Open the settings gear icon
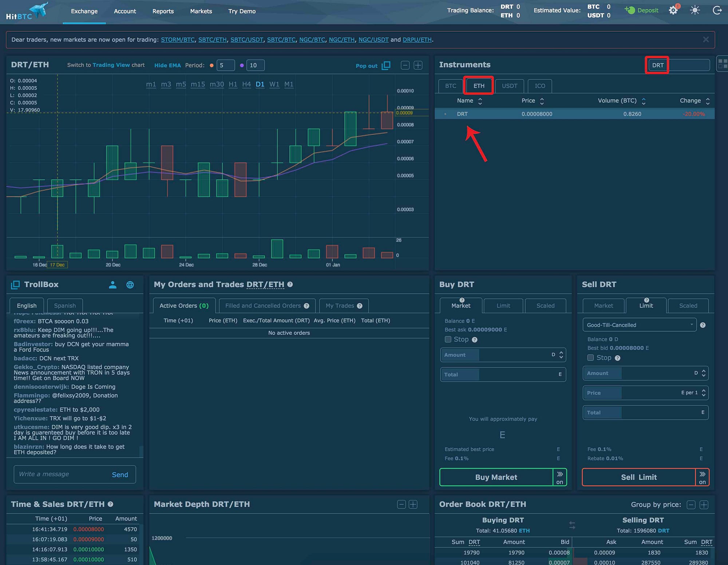This screenshot has height=565, width=728. (x=673, y=10)
